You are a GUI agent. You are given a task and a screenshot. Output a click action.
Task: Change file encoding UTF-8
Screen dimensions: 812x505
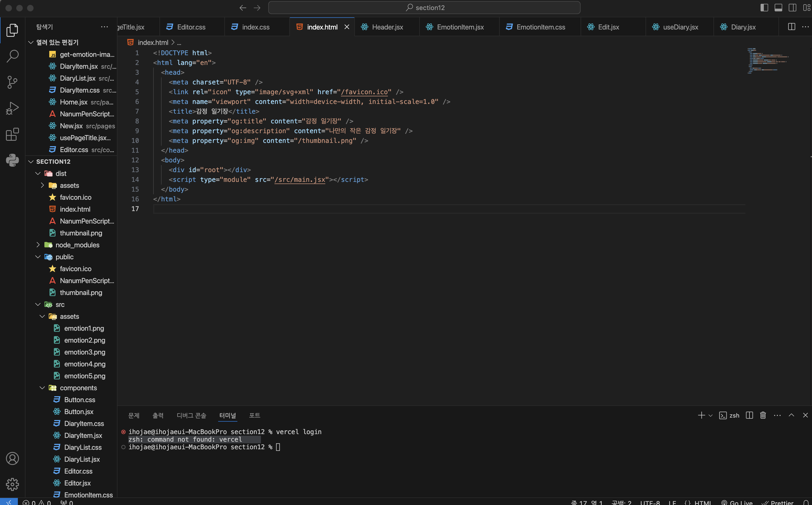(650, 502)
